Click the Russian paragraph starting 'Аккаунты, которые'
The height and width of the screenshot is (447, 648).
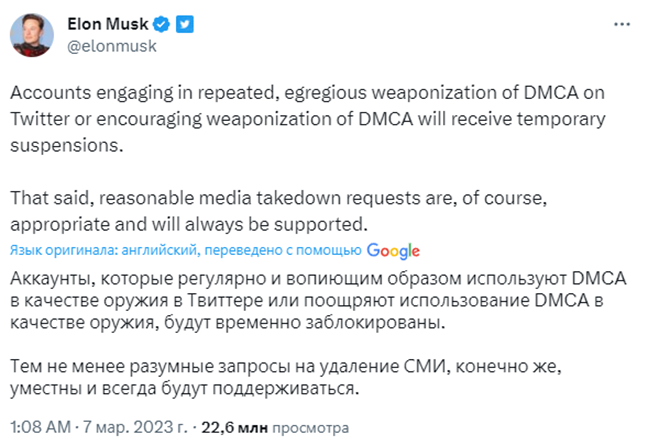pos(318,300)
